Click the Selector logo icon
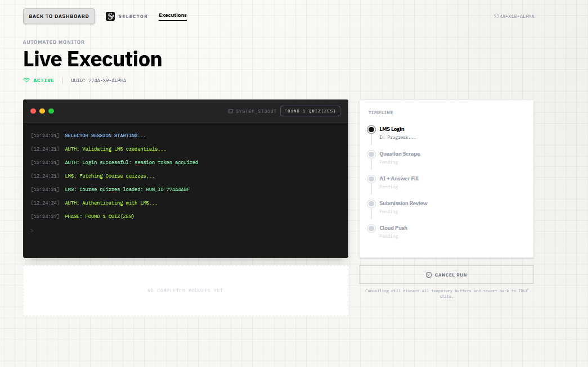This screenshot has height=367, width=588. pos(110,16)
